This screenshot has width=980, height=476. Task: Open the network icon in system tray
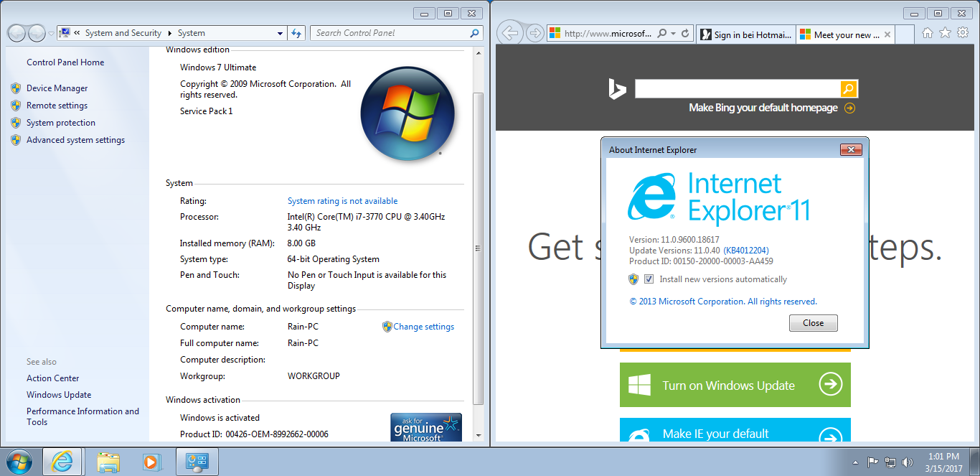(x=890, y=462)
